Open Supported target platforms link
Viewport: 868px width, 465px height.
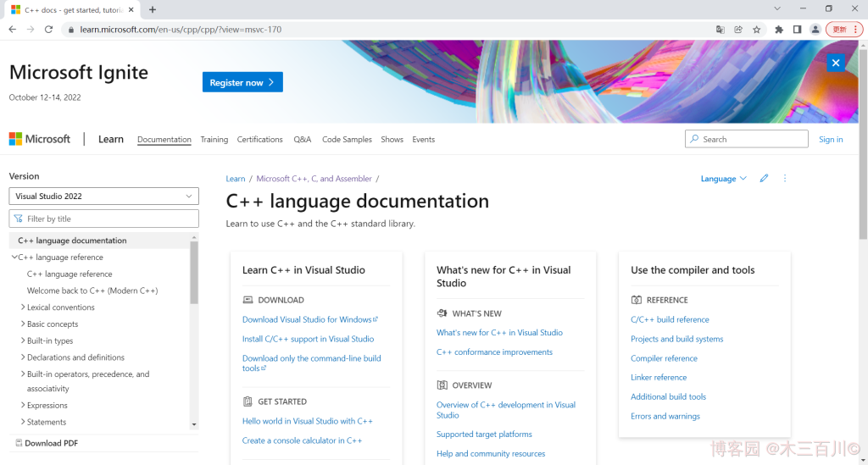tap(484, 434)
